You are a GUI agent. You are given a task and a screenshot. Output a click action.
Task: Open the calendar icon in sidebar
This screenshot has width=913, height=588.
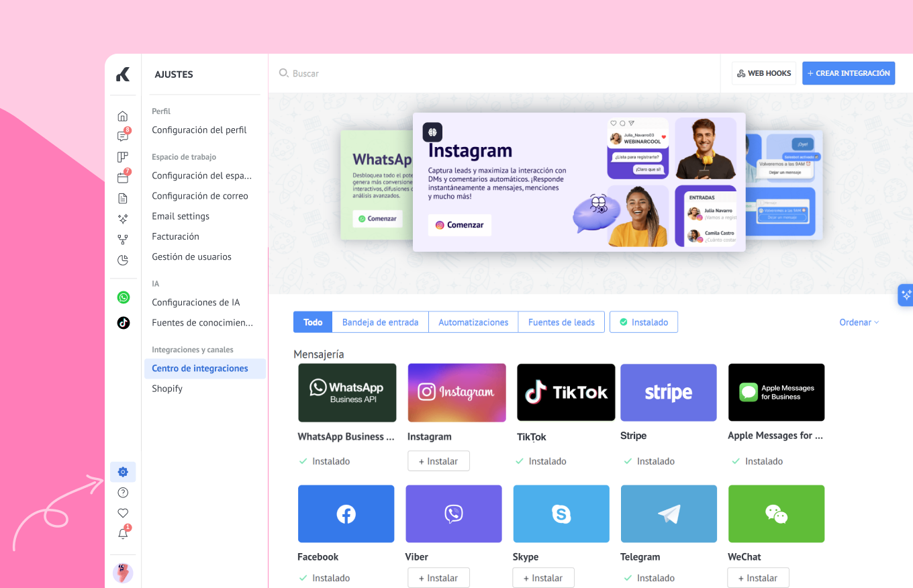(122, 178)
